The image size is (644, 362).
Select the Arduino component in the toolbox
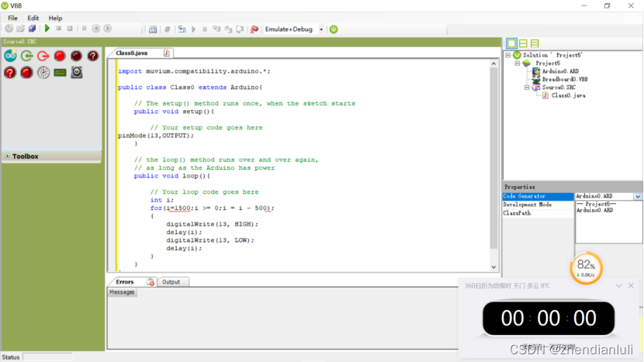[11, 56]
